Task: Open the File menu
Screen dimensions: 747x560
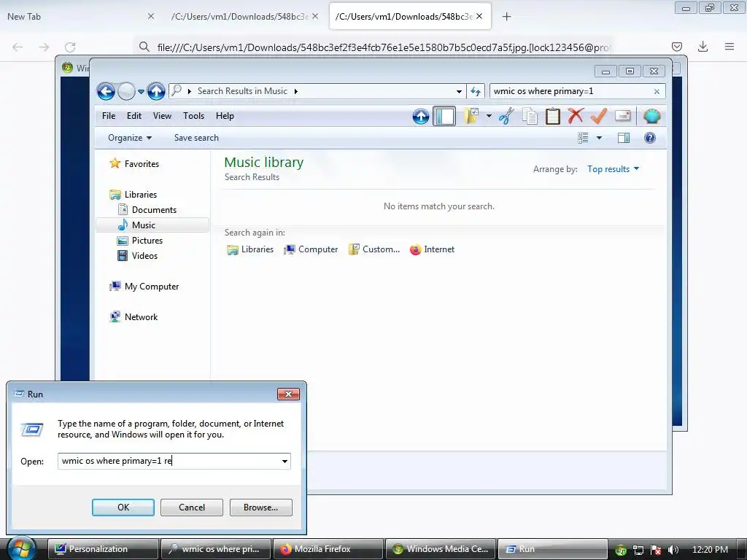Action: 109,116
